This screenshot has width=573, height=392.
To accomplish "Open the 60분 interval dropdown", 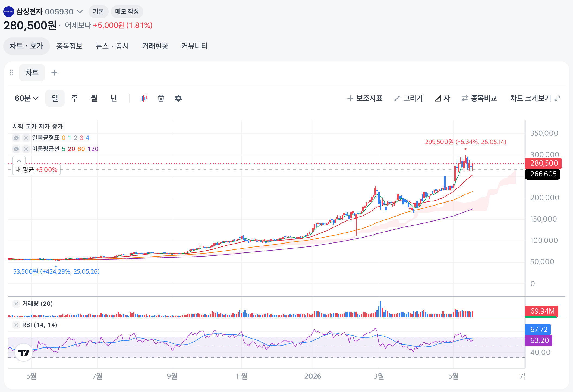I will tap(26, 98).
